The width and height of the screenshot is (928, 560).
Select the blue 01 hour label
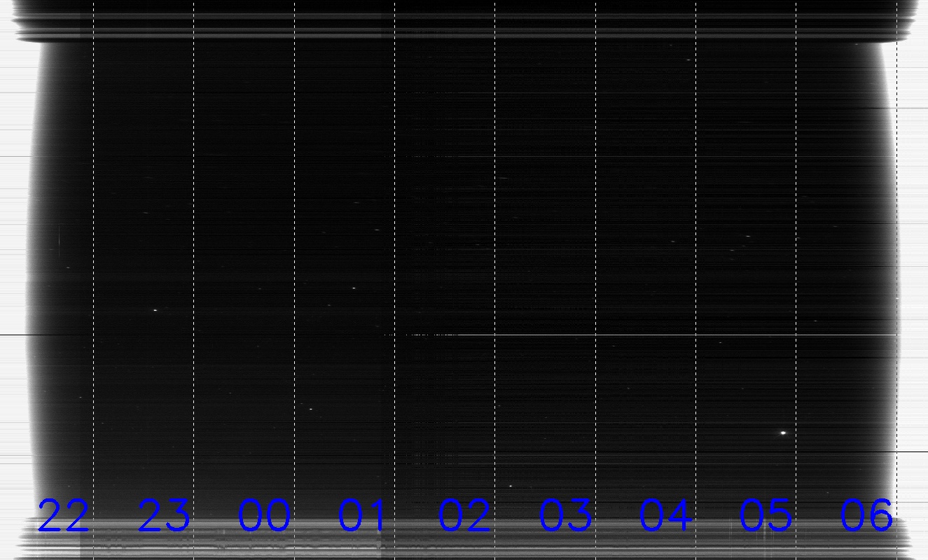click(x=362, y=516)
